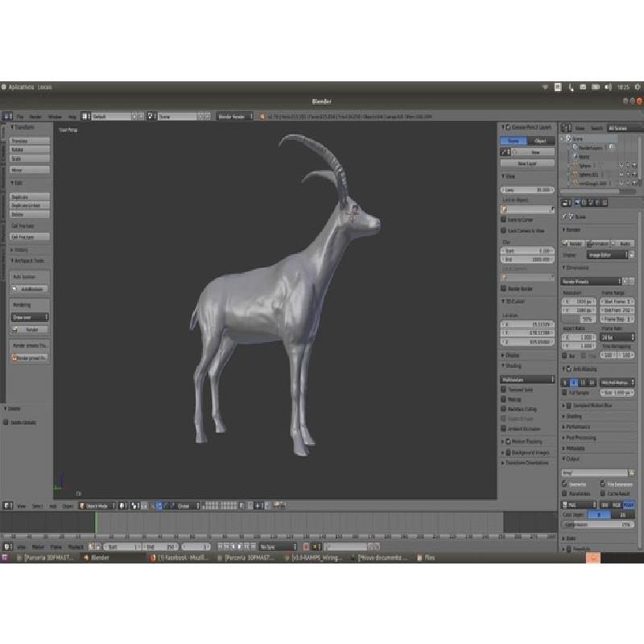Open the Window menu
The height and width of the screenshot is (644, 644).
55,116
